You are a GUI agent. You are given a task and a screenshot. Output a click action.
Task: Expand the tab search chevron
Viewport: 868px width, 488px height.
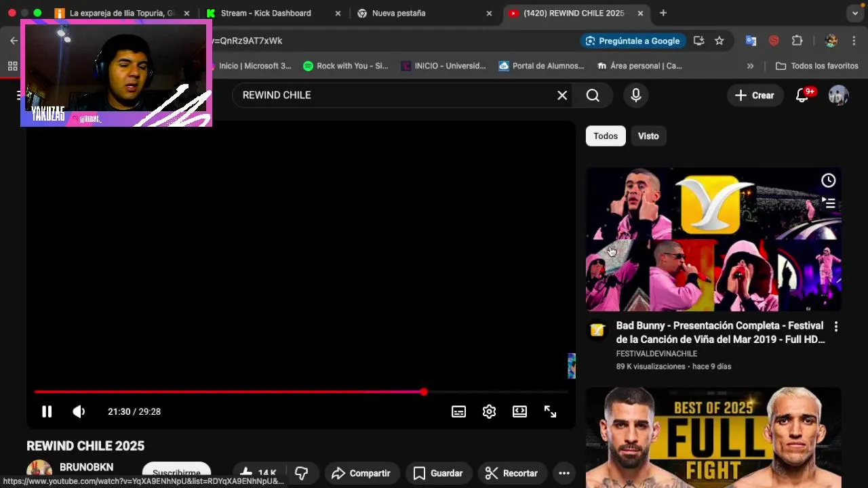855,13
